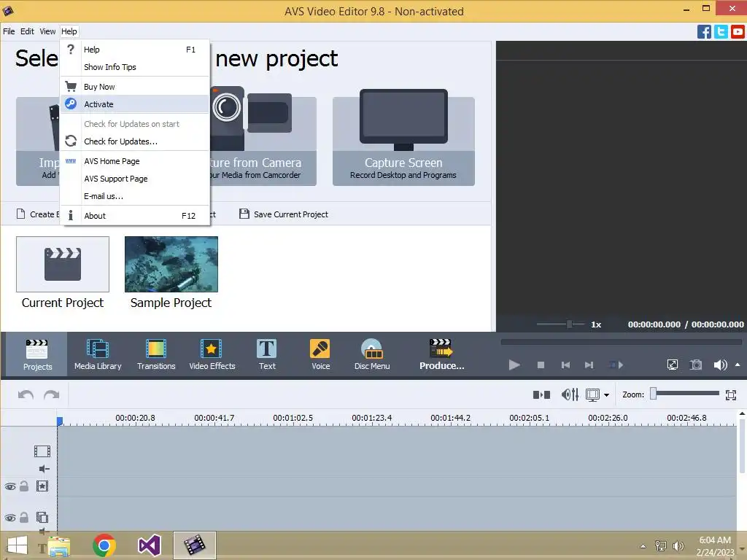Select Check for Updates... menu entry
Image resolution: width=747 pixels, height=560 pixels.
click(x=135, y=141)
